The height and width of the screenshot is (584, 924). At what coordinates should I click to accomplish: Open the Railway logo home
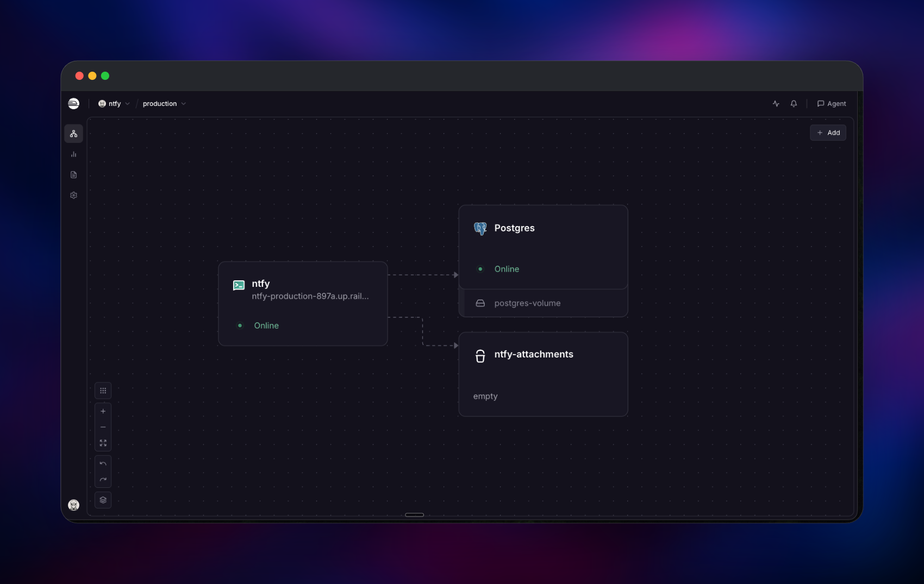click(73, 104)
